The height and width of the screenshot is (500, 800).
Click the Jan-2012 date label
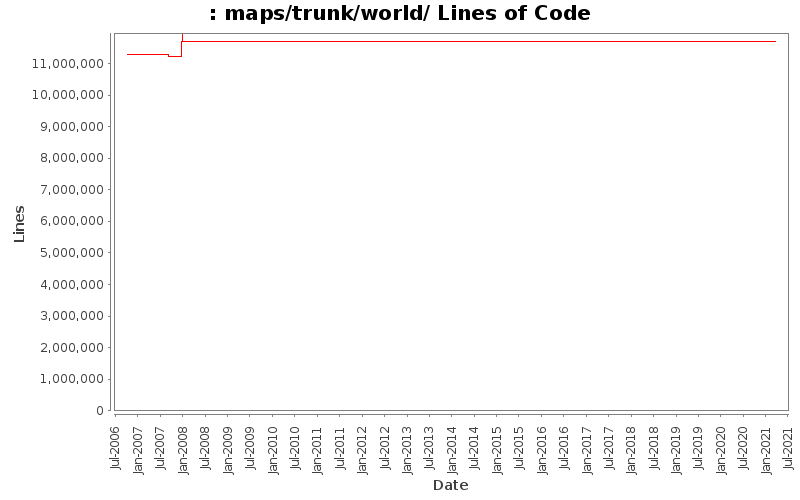362,450
